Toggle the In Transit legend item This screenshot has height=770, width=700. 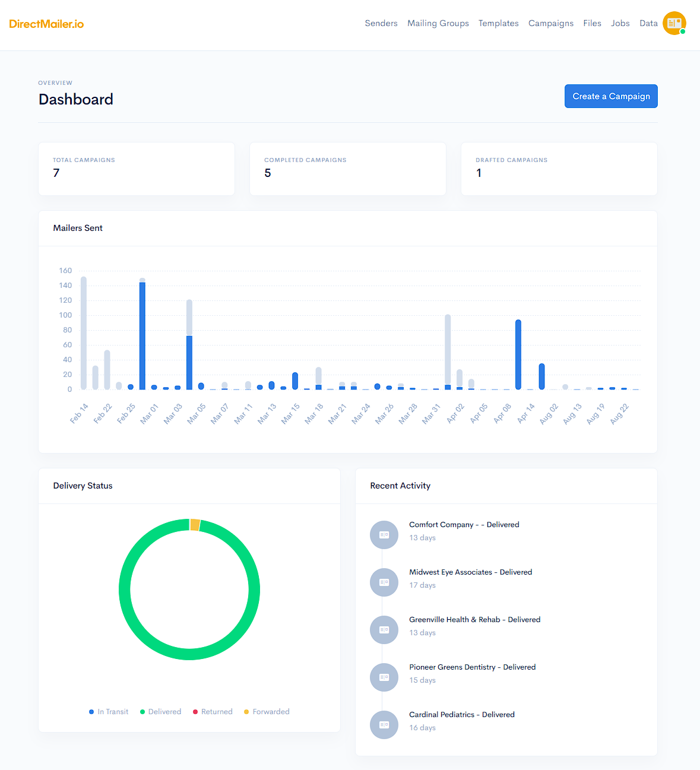(108, 711)
